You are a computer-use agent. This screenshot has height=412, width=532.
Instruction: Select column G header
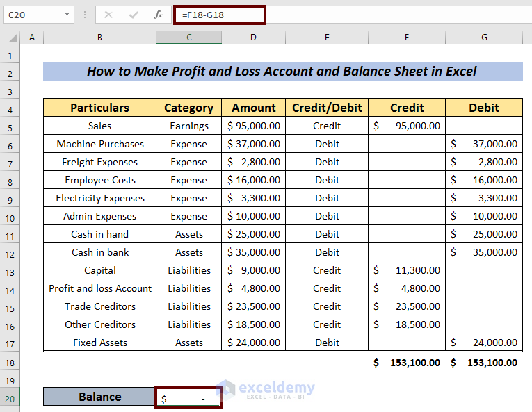484,38
